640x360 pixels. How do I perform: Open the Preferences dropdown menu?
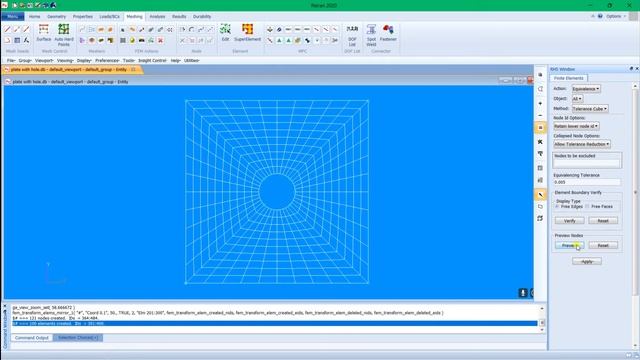tap(107, 60)
